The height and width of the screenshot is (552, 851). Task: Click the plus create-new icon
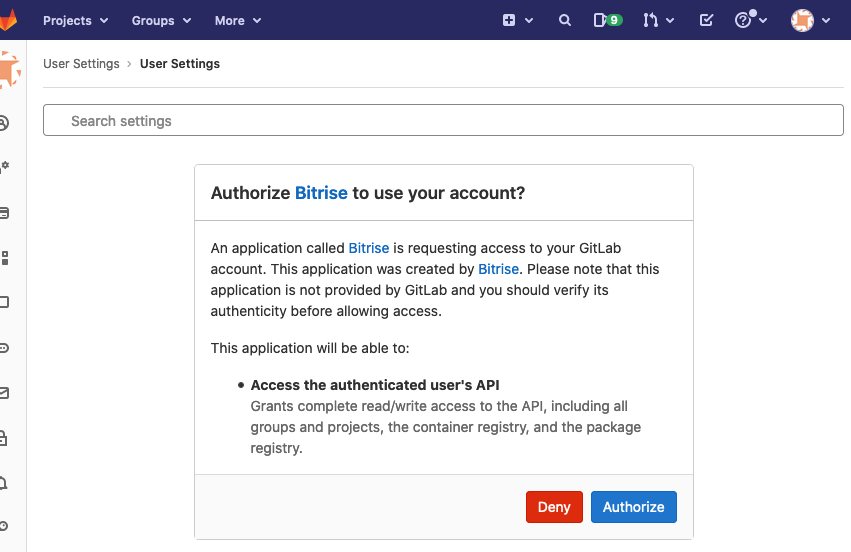[x=509, y=21]
